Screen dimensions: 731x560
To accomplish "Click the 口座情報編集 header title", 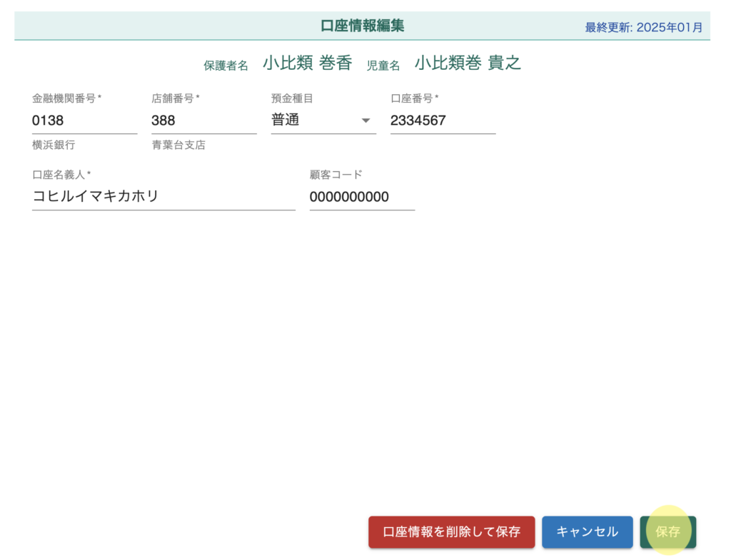I will pos(362,26).
